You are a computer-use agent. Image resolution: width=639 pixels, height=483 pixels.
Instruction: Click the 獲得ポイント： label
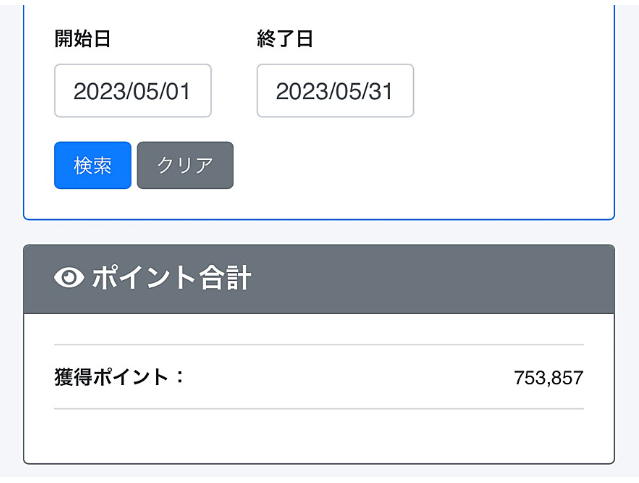tap(119, 377)
